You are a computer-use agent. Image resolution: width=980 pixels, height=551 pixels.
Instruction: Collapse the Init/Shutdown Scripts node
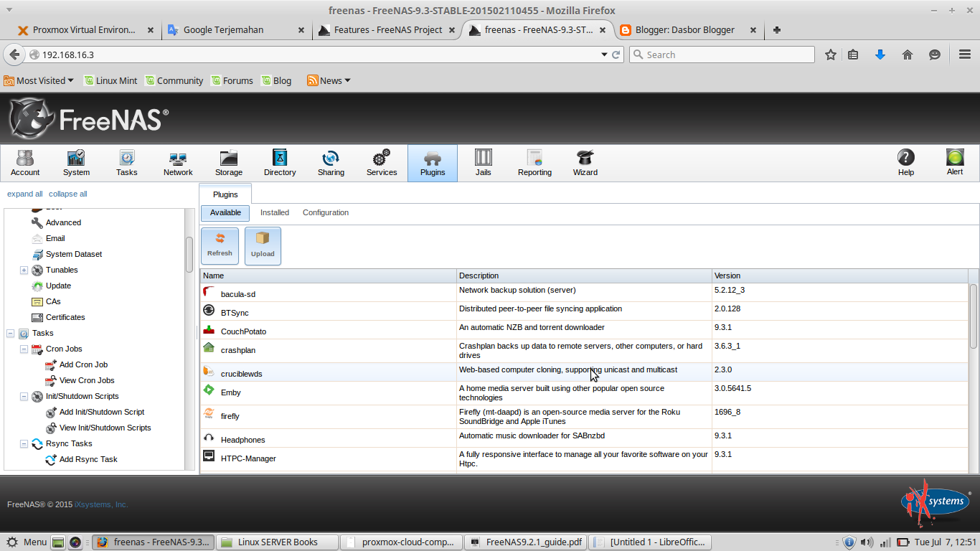click(x=24, y=397)
